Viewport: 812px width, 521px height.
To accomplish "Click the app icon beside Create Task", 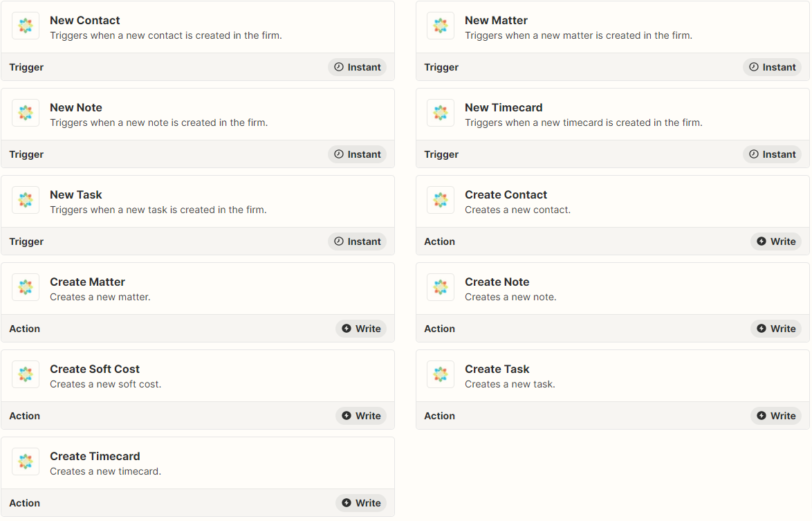I will point(440,374).
